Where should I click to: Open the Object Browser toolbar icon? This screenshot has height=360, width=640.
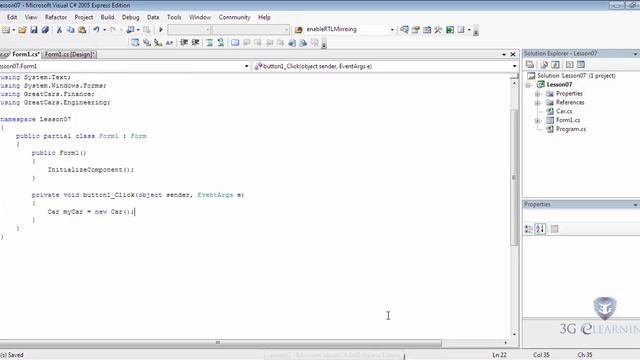[x=427, y=30]
